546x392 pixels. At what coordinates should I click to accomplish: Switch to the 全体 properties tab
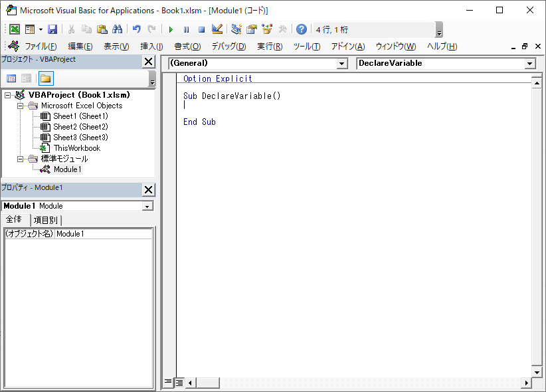(14, 219)
